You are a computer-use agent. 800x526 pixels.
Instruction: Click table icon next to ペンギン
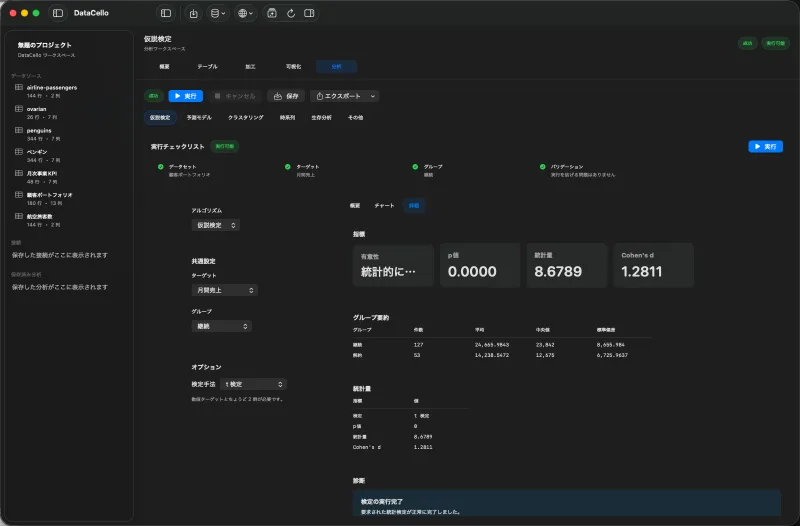pos(19,152)
